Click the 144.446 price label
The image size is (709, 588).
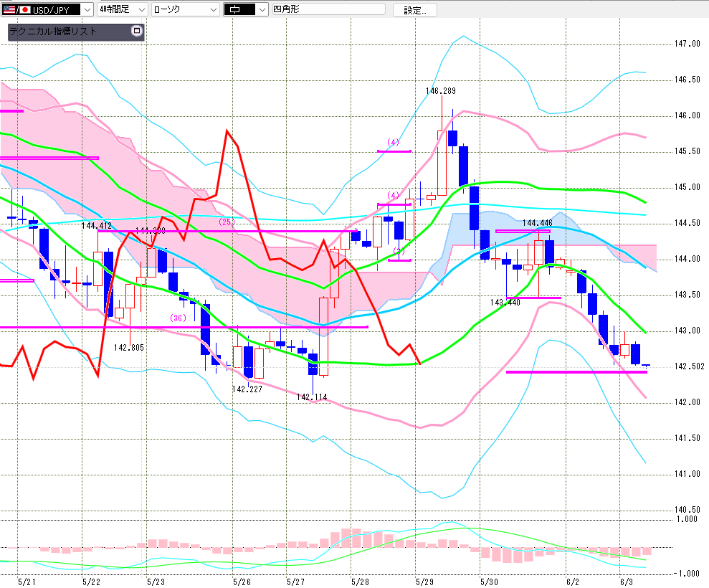(537, 222)
